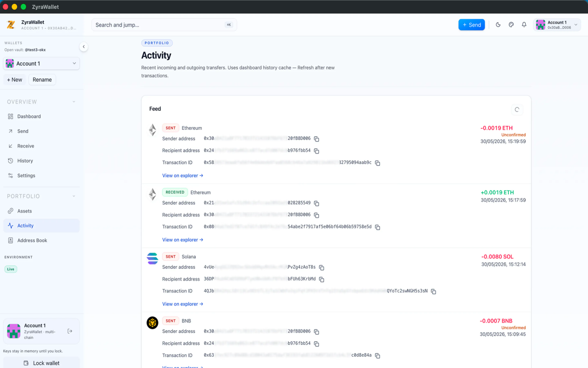Copy transaction ID ending 59758e5d

(377, 227)
